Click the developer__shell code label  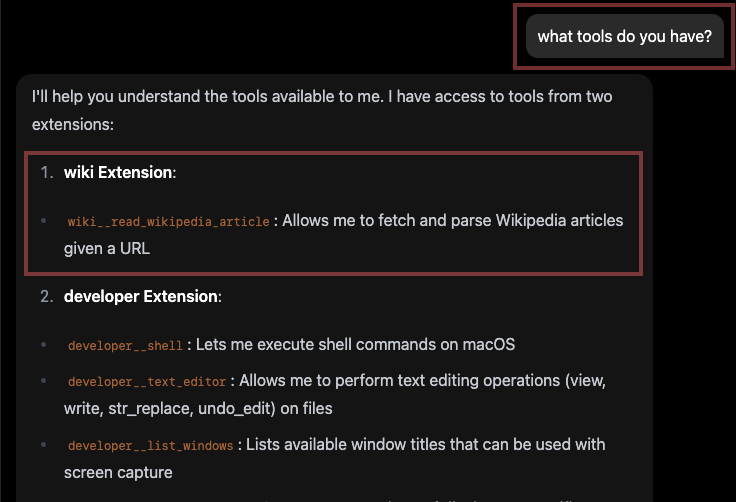click(125, 345)
